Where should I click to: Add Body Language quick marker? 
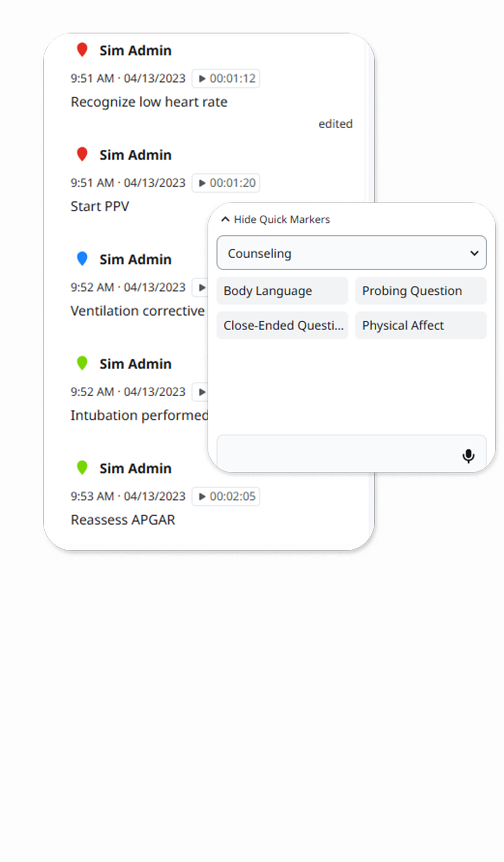click(282, 291)
